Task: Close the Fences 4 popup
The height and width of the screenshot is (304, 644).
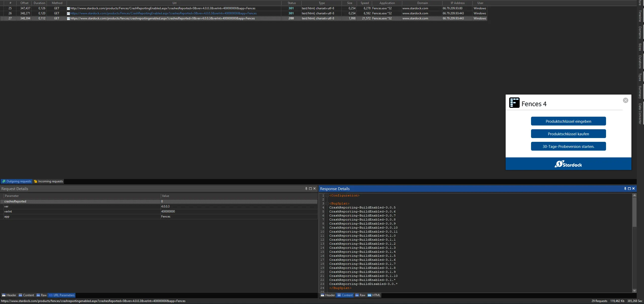Action: (x=625, y=100)
